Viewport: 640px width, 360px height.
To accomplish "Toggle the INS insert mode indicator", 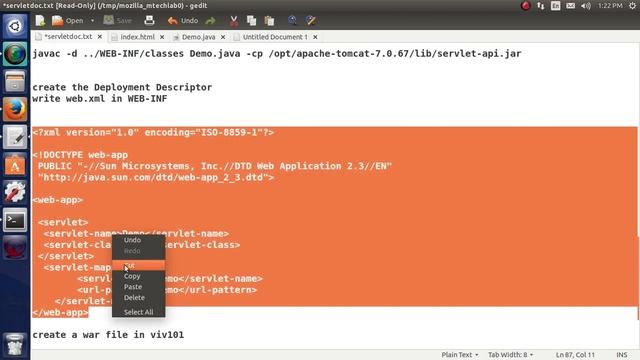I will point(622,355).
